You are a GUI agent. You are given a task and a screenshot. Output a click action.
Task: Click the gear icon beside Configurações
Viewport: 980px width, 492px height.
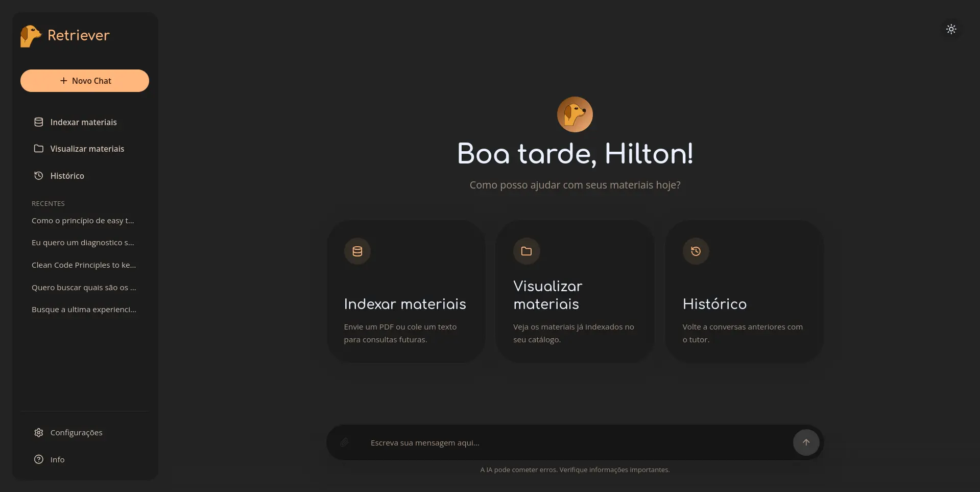[39, 433]
